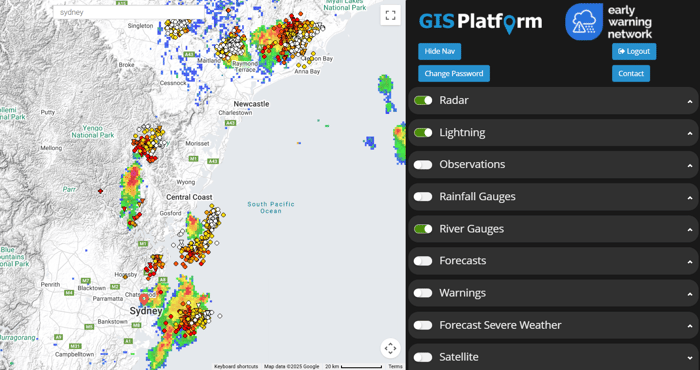Click the red lightning marker near Parr

pyautogui.click(x=100, y=191)
